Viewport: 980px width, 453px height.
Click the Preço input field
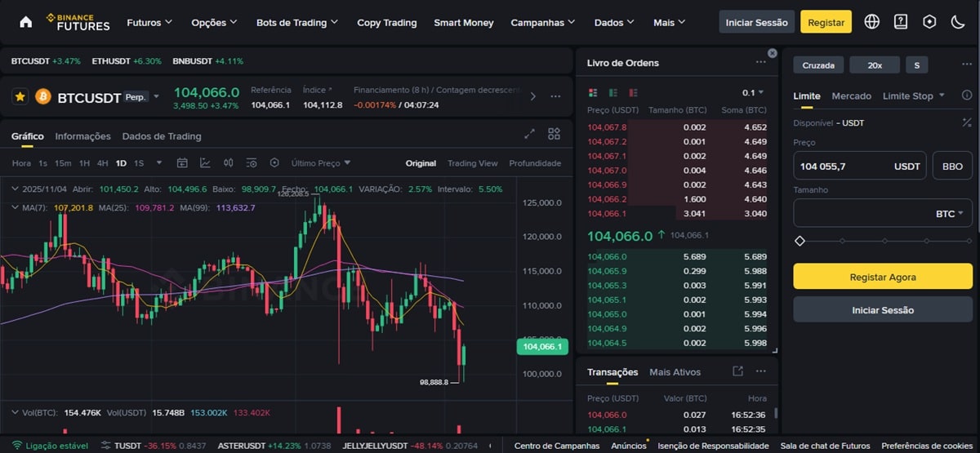[860, 166]
